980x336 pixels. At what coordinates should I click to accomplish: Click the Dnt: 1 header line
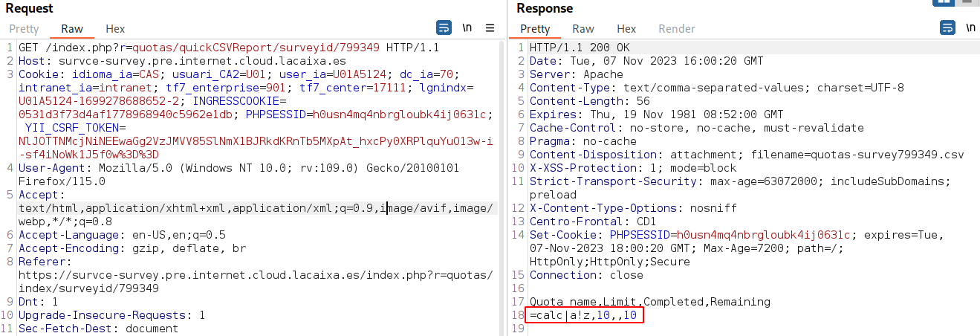pyautogui.click(x=38, y=302)
